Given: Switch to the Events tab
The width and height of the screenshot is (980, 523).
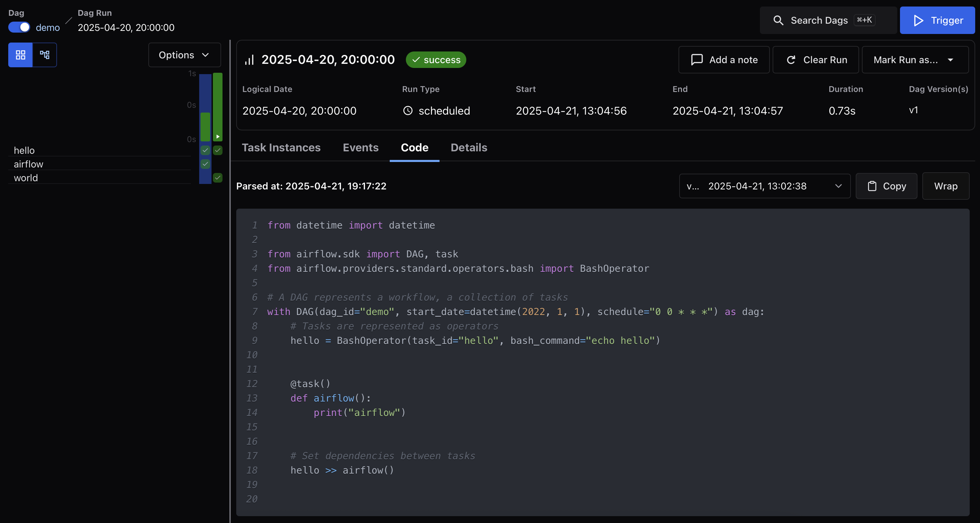Looking at the screenshot, I should coord(360,148).
